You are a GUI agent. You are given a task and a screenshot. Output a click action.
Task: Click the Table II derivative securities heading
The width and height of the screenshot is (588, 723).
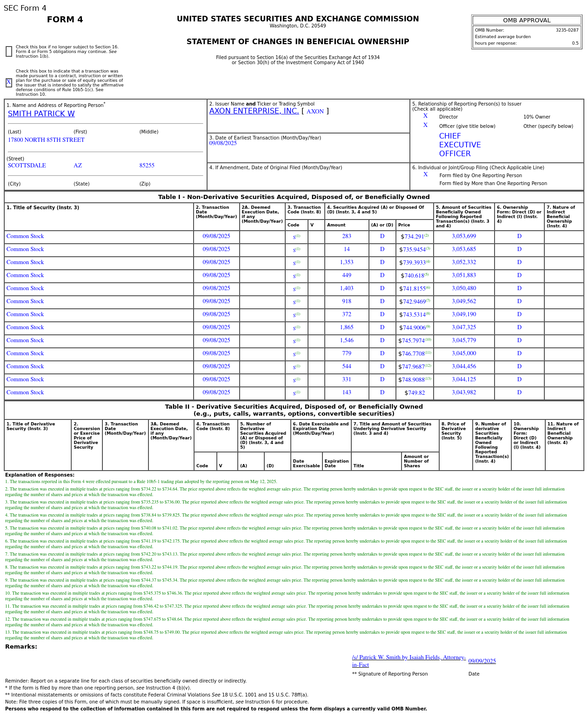point(294,410)
